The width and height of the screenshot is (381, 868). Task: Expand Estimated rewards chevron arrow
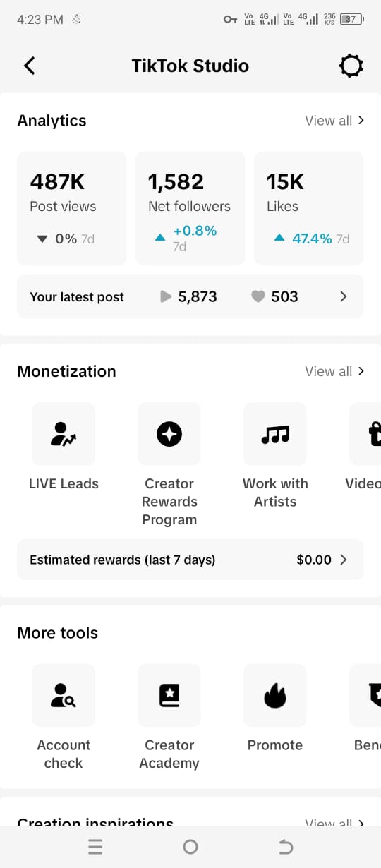pos(344,560)
